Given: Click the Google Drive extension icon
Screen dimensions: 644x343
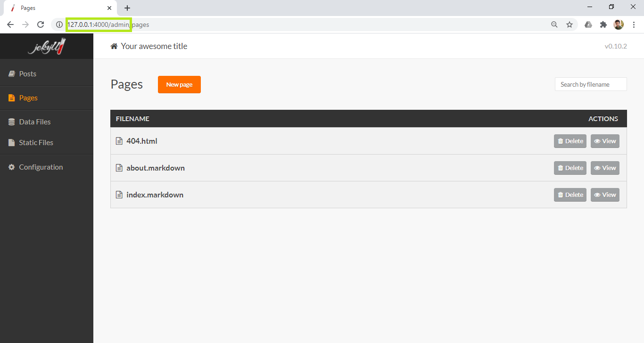Looking at the screenshot, I should 588,24.
